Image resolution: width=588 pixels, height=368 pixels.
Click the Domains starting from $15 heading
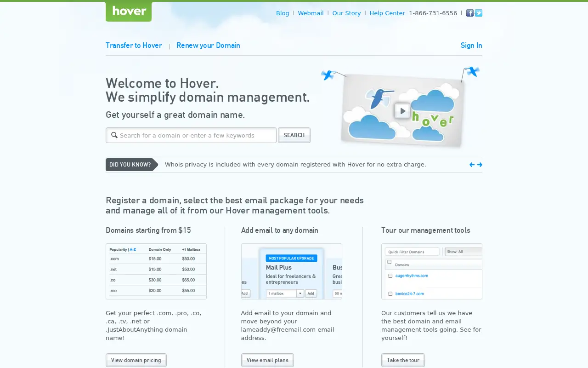(x=148, y=230)
